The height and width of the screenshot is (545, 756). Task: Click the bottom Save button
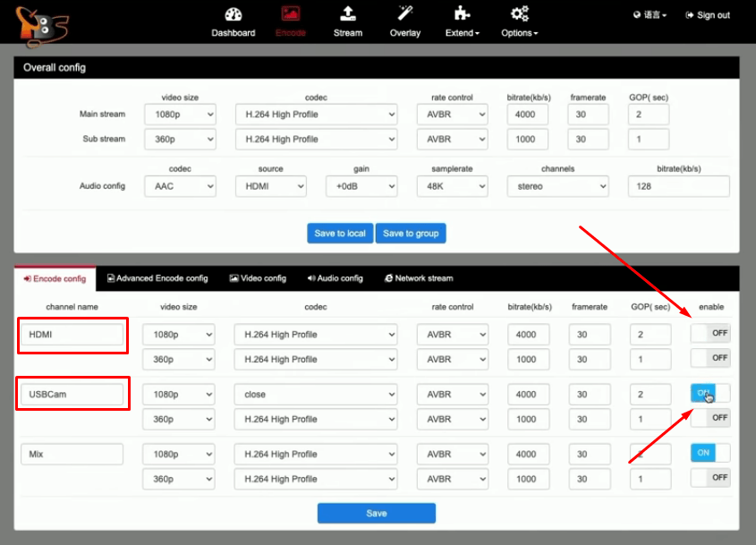pos(377,513)
